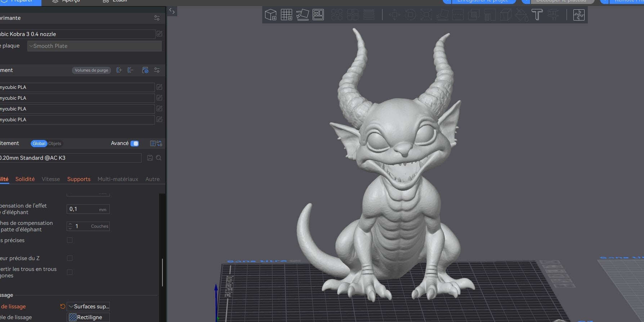Open the Smooth Plate type dropdown
This screenshot has width=644, height=322.
94,46
